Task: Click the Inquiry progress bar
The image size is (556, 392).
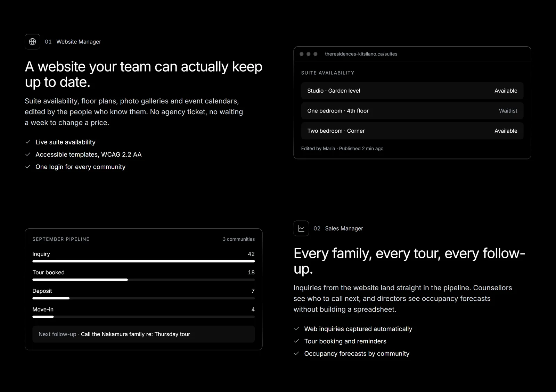Action: [144, 261]
